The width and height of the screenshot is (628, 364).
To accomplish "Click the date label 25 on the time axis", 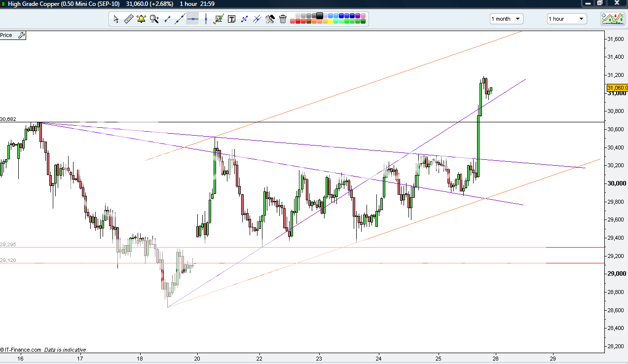I will (x=438, y=359).
